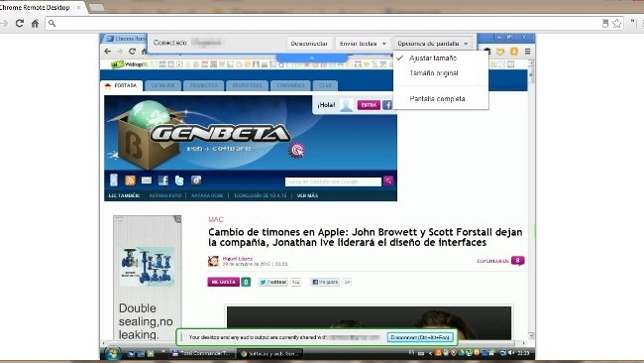
Task: Switch to Total Commander in the taskbar
Action: 203,353
